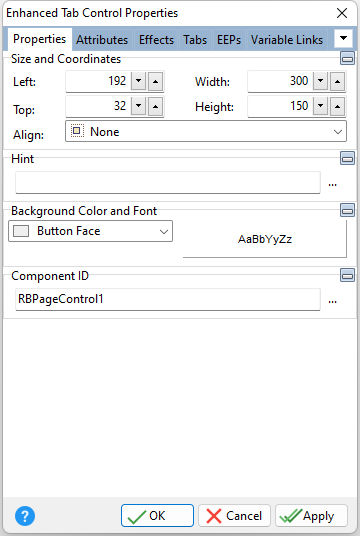The width and height of the screenshot is (360, 536).
Task: Decrease the Height value with down arrow
Action: [x=320, y=106]
